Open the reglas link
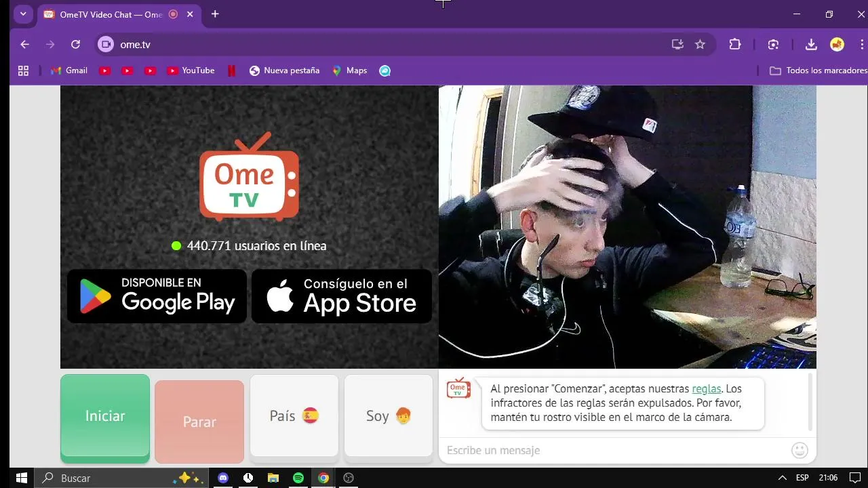Screen dimensions: 868x488 [706, 389]
